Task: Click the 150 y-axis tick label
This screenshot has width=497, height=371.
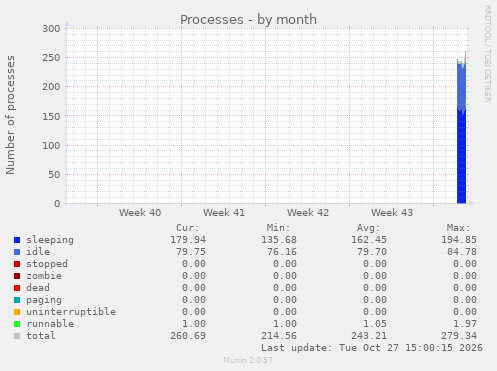Action: [51, 116]
